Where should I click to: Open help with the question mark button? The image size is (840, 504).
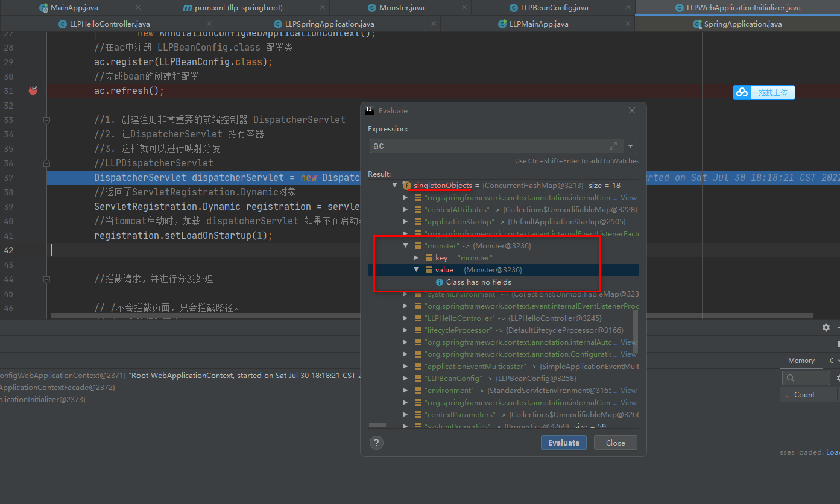376,443
